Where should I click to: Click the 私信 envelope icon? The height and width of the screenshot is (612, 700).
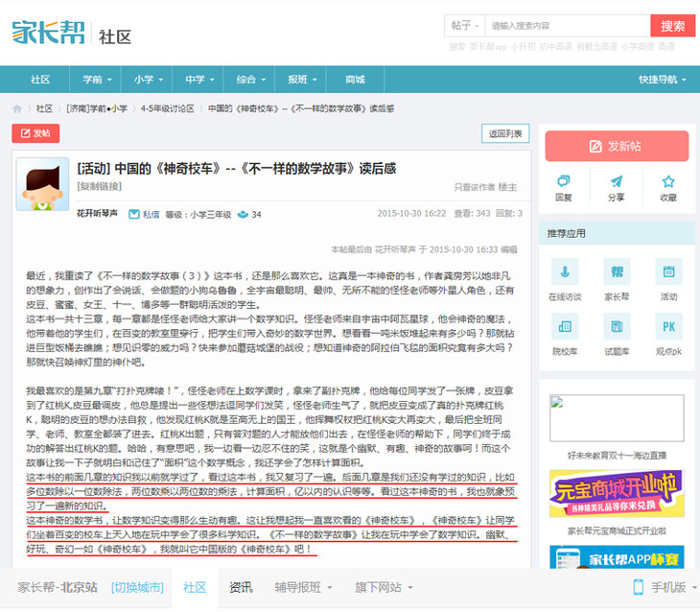[134, 215]
